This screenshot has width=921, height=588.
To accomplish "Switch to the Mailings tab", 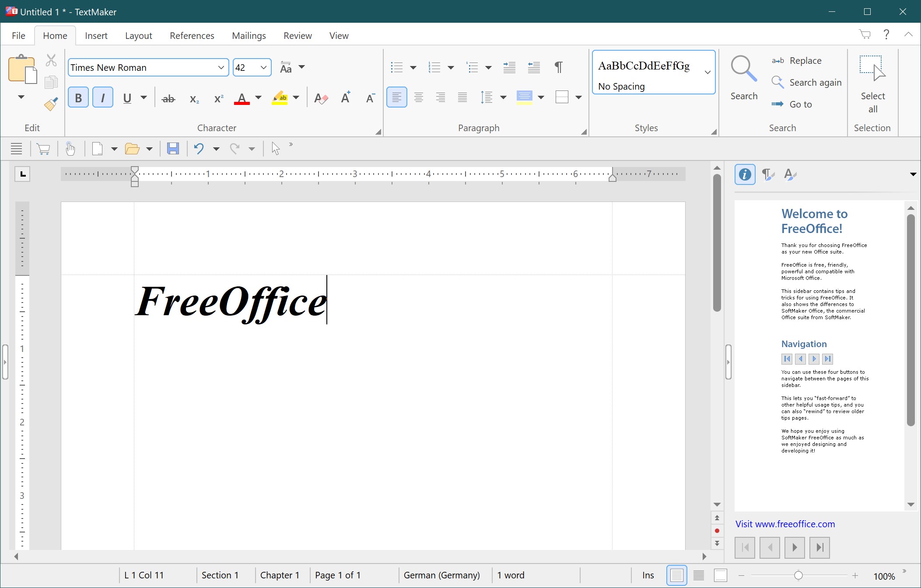I will (x=249, y=35).
